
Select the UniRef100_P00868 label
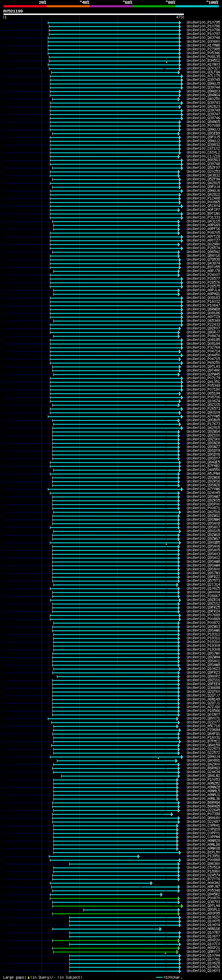203,860
